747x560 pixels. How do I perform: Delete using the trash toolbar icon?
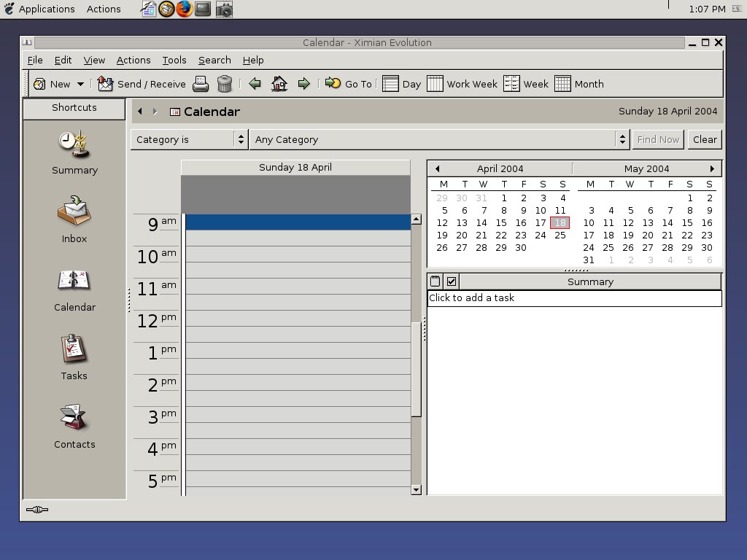coord(225,83)
